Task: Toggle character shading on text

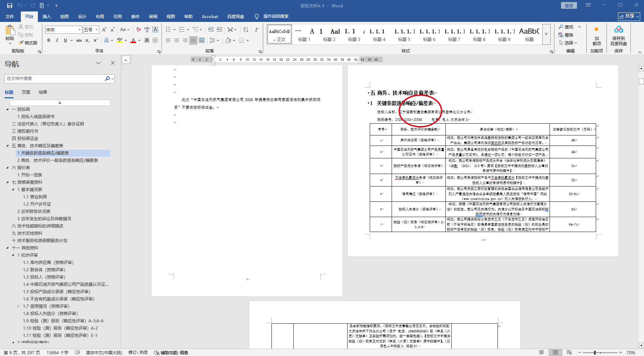Action: click(147, 40)
